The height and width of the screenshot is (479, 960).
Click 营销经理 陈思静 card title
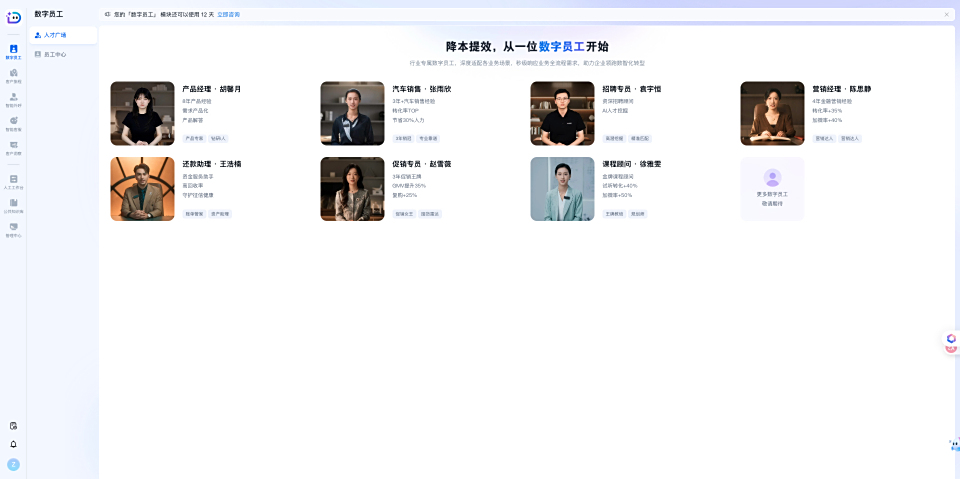pos(841,89)
